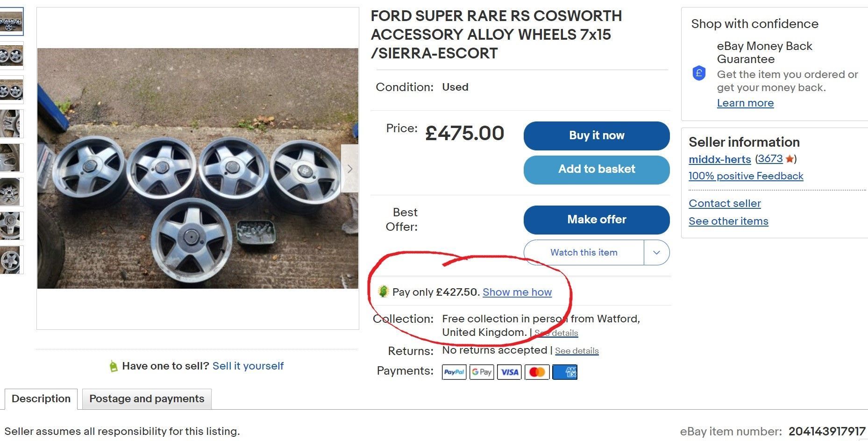Screen dimensions: 868x441
Task: Expand the Watch this item dropdown arrow
Action: click(x=656, y=253)
